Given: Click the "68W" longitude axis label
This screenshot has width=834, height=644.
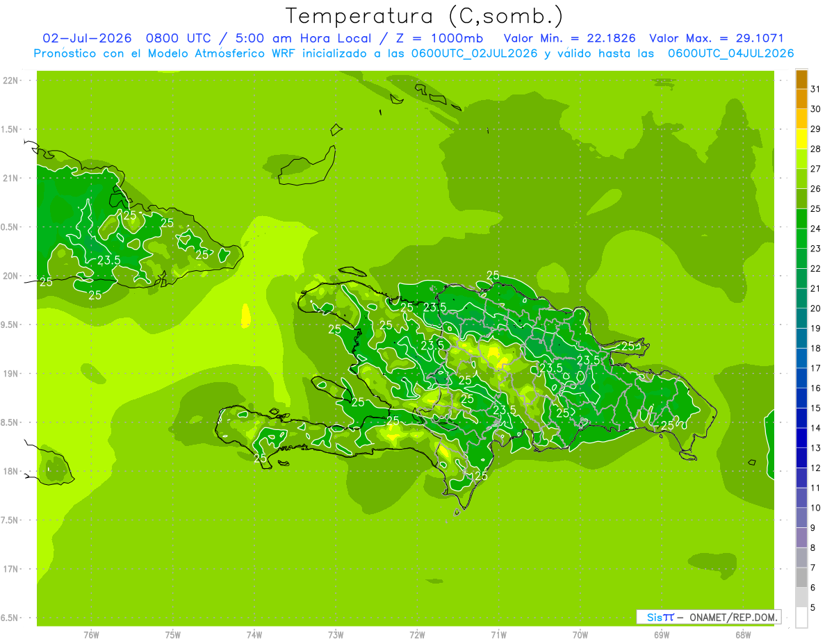Looking at the screenshot, I should tap(743, 636).
